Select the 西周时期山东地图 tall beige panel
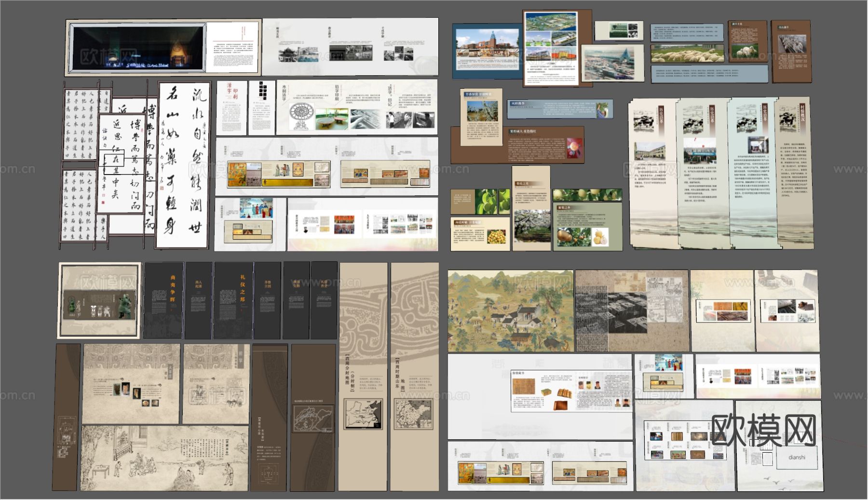868x500 pixels. click(x=414, y=377)
